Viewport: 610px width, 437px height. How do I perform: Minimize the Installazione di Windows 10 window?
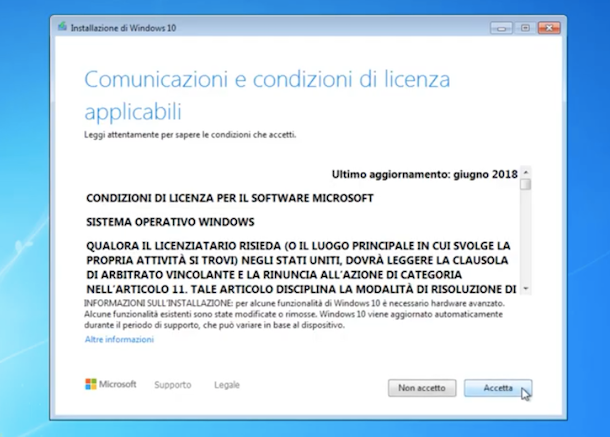click(x=501, y=28)
